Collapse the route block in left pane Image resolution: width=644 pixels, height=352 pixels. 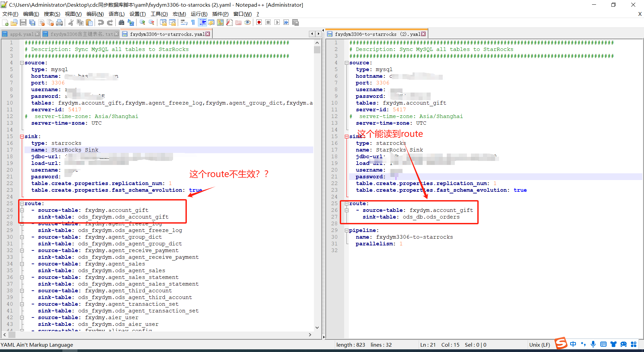pyautogui.click(x=22, y=203)
